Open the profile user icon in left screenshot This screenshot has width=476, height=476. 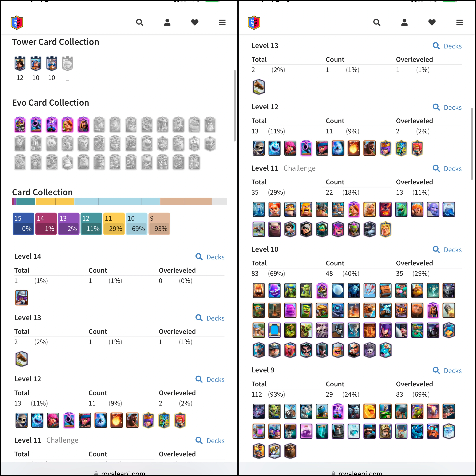(167, 22)
